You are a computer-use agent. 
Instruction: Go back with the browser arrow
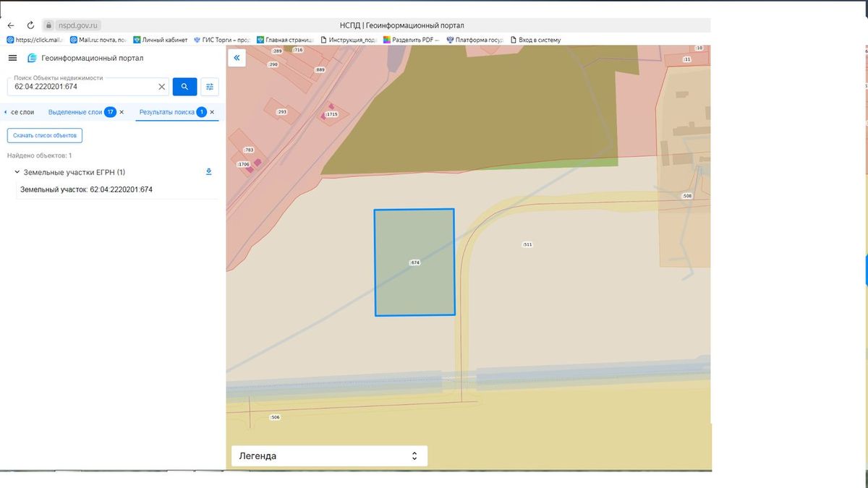pos(11,25)
